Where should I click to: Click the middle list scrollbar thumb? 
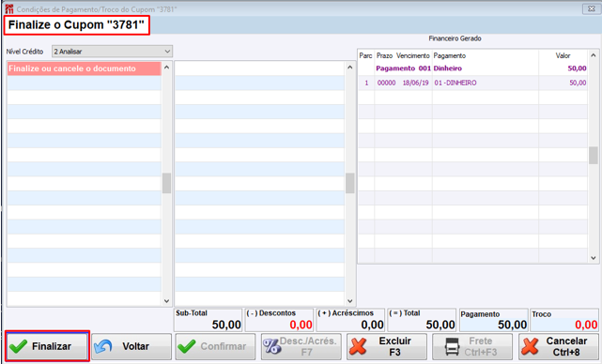pyautogui.click(x=349, y=183)
